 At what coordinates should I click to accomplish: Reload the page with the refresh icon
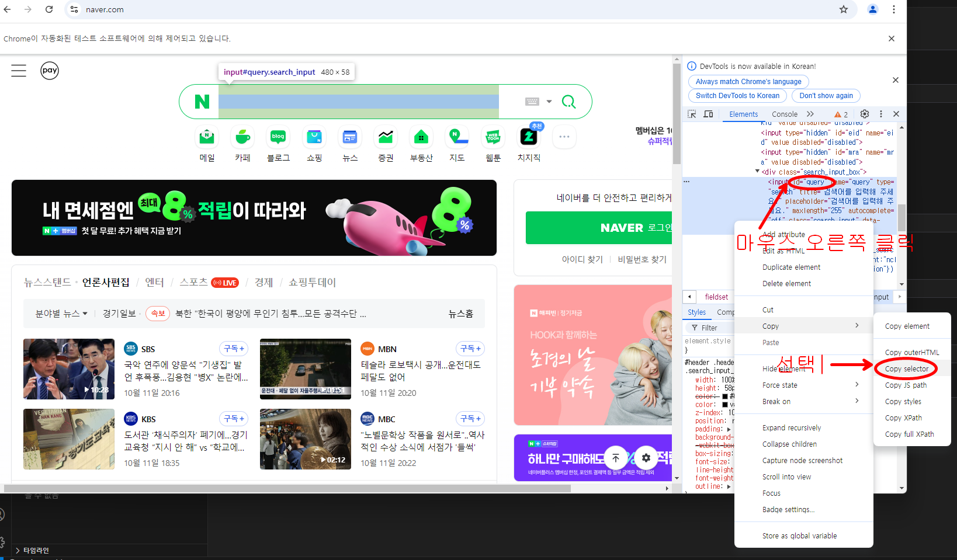pos(49,9)
